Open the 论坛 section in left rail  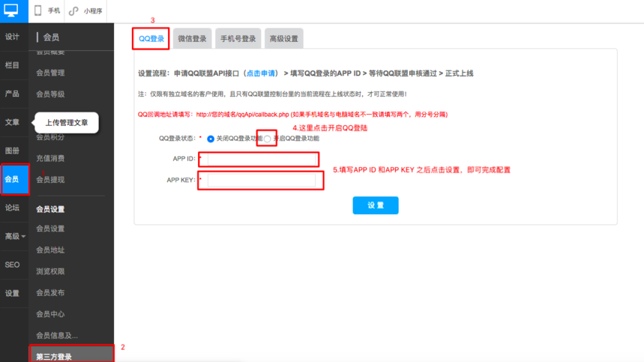[x=12, y=208]
